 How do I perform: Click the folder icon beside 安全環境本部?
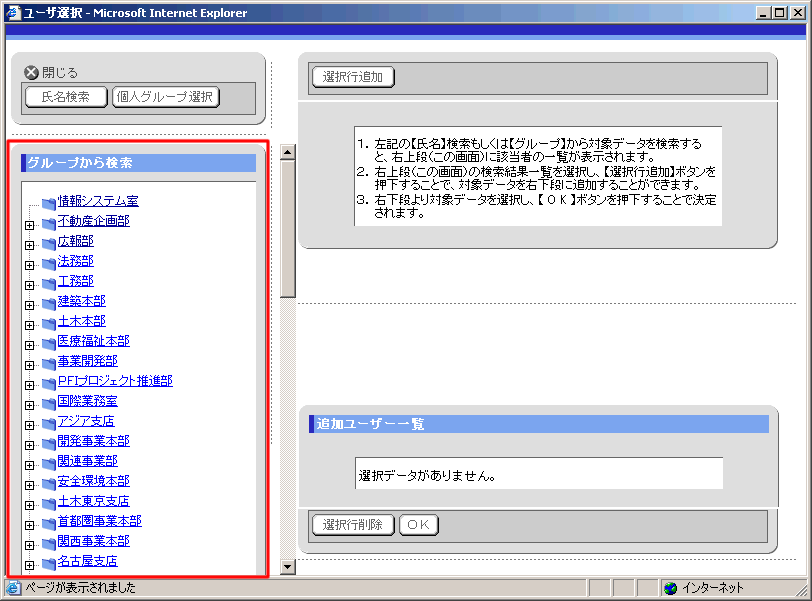[x=49, y=484]
